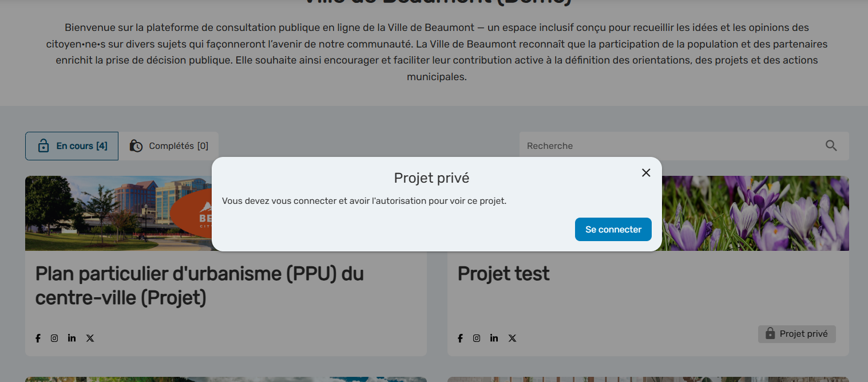Click the Recherche search field
The image size is (868, 382).
pyautogui.click(x=669, y=146)
